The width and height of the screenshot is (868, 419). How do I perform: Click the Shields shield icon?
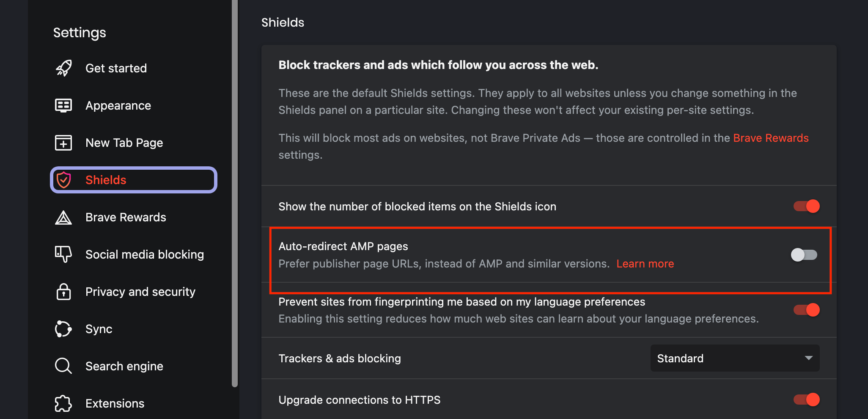pos(63,179)
